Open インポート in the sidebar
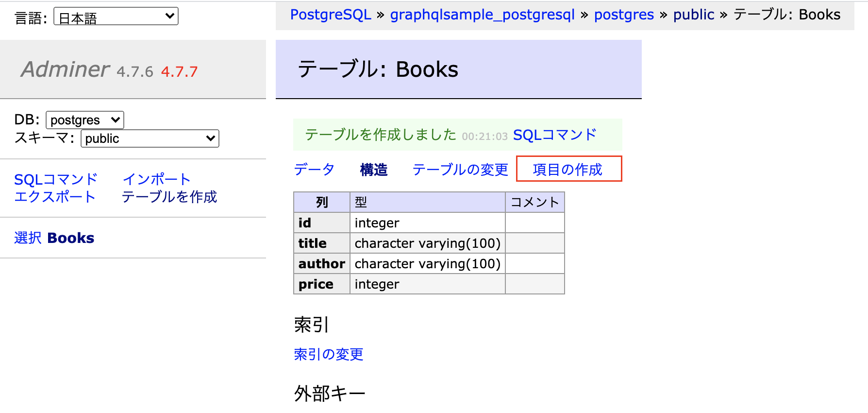Viewport: 868px width, 413px height. tap(156, 179)
